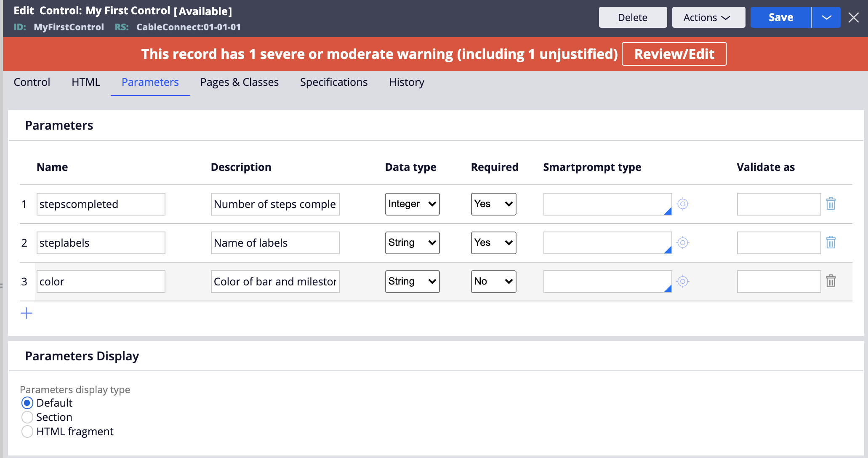868x458 pixels.
Task: Click the trash icon for the steplabels row
Action: [x=831, y=242]
